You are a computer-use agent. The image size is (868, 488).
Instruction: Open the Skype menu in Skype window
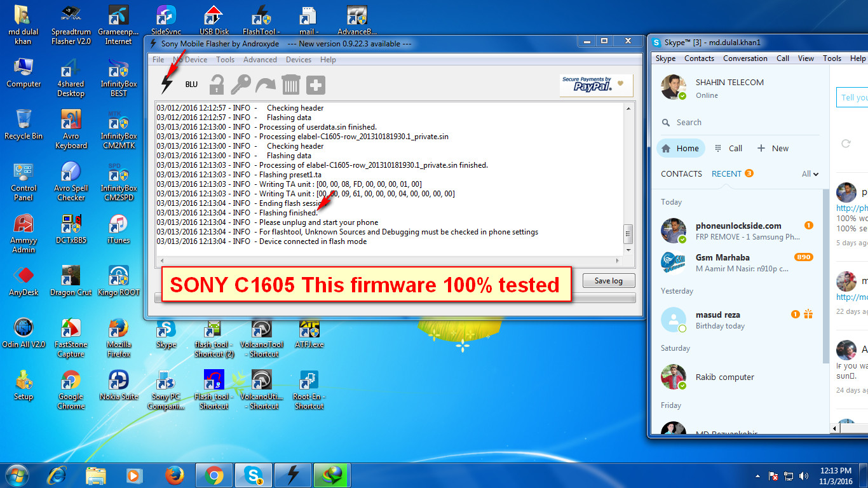pyautogui.click(x=665, y=58)
